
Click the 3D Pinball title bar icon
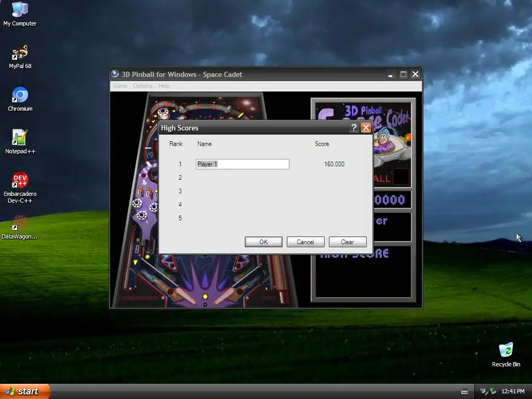115,74
